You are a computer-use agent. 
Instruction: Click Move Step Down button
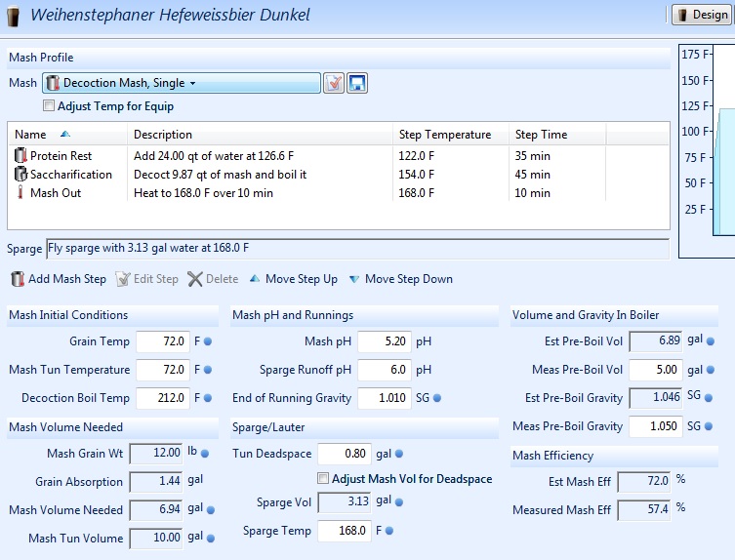401,279
